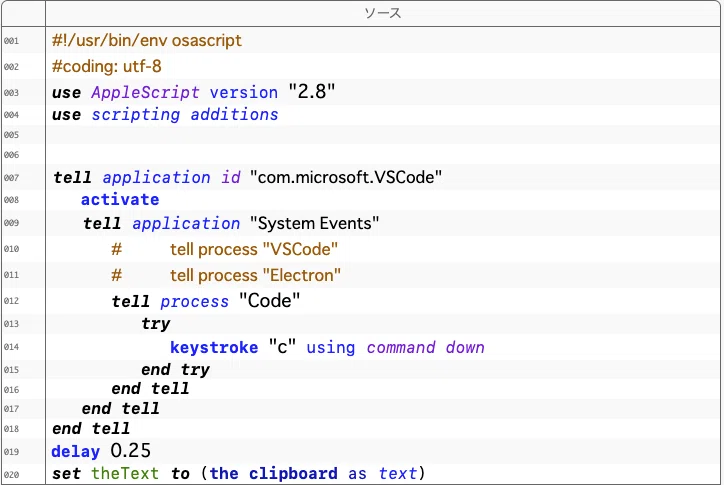Click line number 001
This screenshot has height=485, width=724.
point(12,41)
